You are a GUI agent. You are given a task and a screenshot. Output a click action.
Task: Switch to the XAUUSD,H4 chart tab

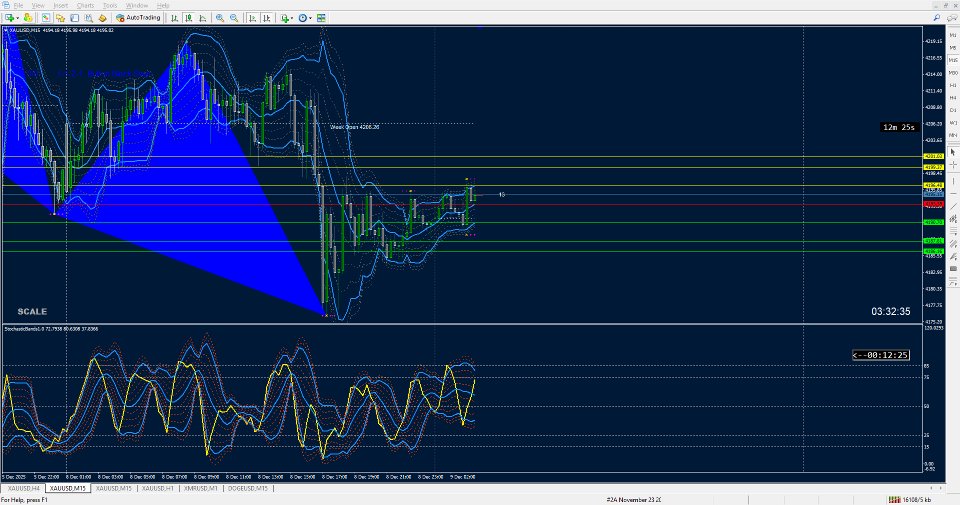(24, 488)
